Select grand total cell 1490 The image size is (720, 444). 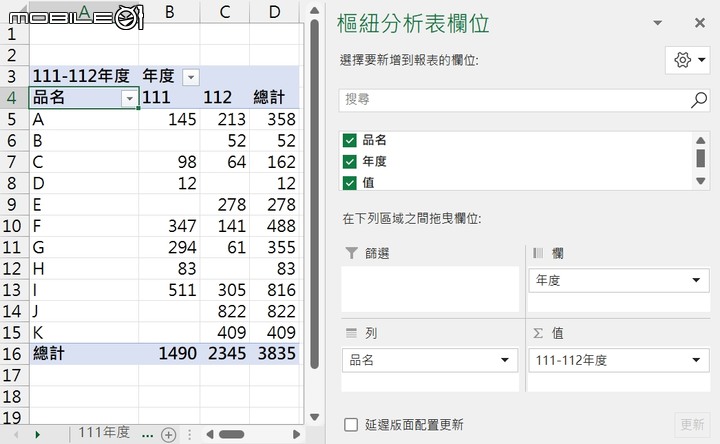pyautogui.click(x=169, y=354)
